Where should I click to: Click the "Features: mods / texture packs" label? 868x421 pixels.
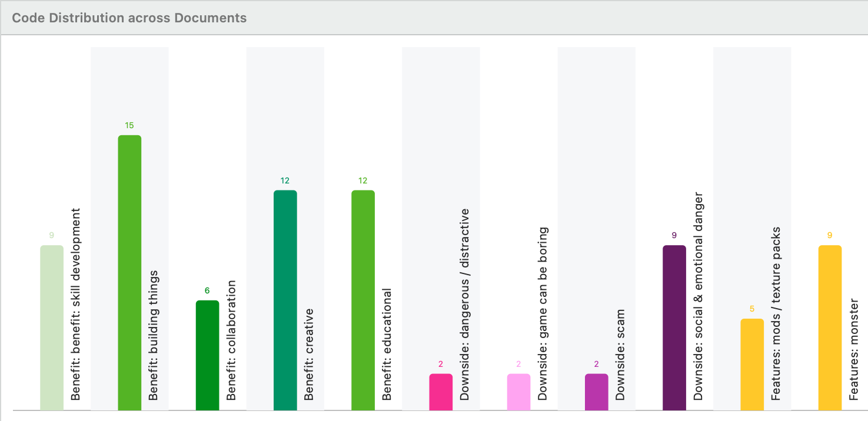tap(776, 314)
